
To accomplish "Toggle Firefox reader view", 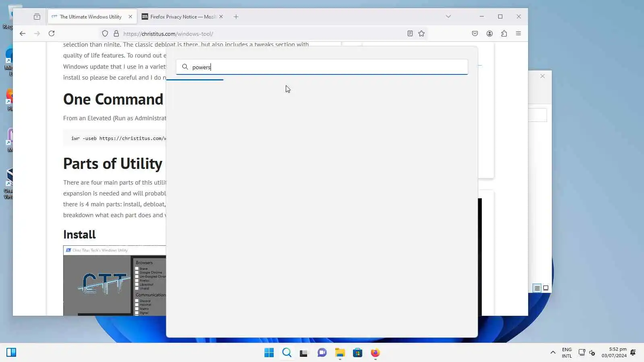I will tap(410, 34).
